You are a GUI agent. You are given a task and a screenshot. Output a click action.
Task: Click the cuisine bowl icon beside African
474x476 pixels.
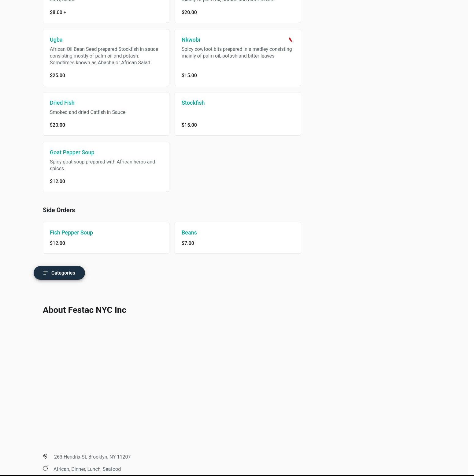[45, 468]
